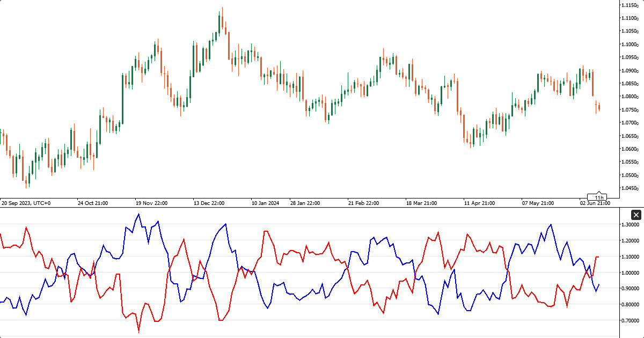Click the 02 Jun 21:00 time label
Viewport: 644px width, 338px height.
(x=595, y=203)
